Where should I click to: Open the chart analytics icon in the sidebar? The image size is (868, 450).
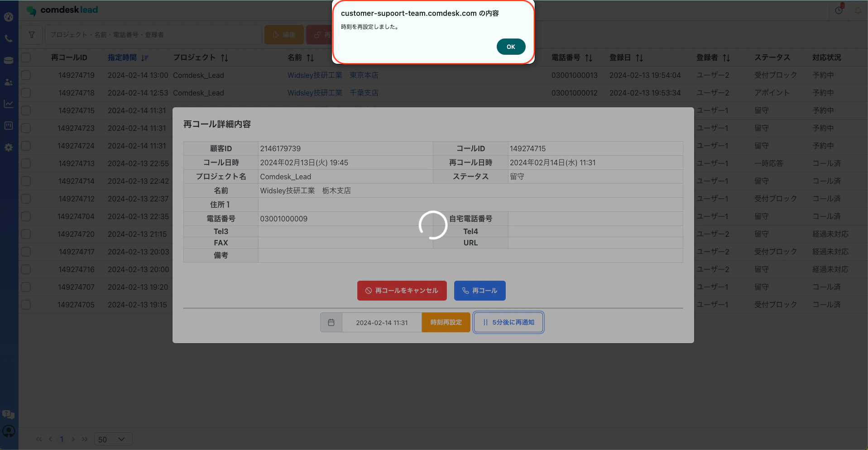[x=9, y=104]
